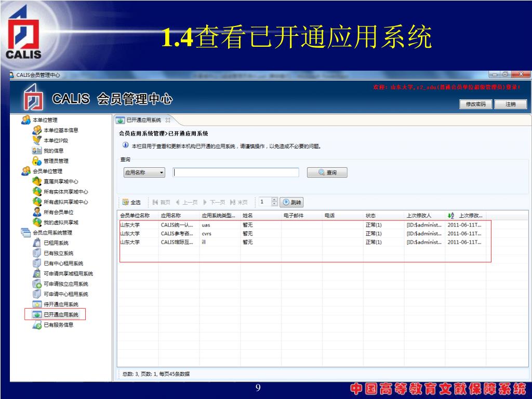Click the 管理员管理 lock icon

(x=37, y=161)
